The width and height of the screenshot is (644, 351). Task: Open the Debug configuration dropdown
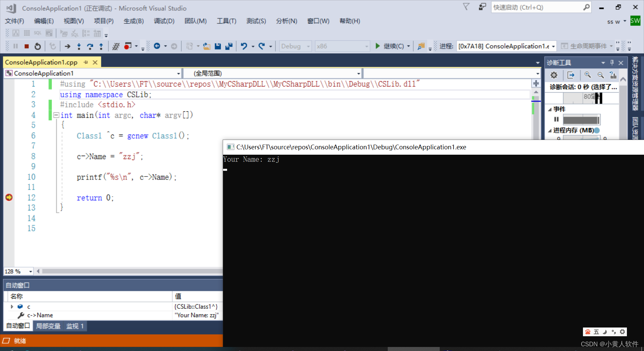tap(296, 46)
